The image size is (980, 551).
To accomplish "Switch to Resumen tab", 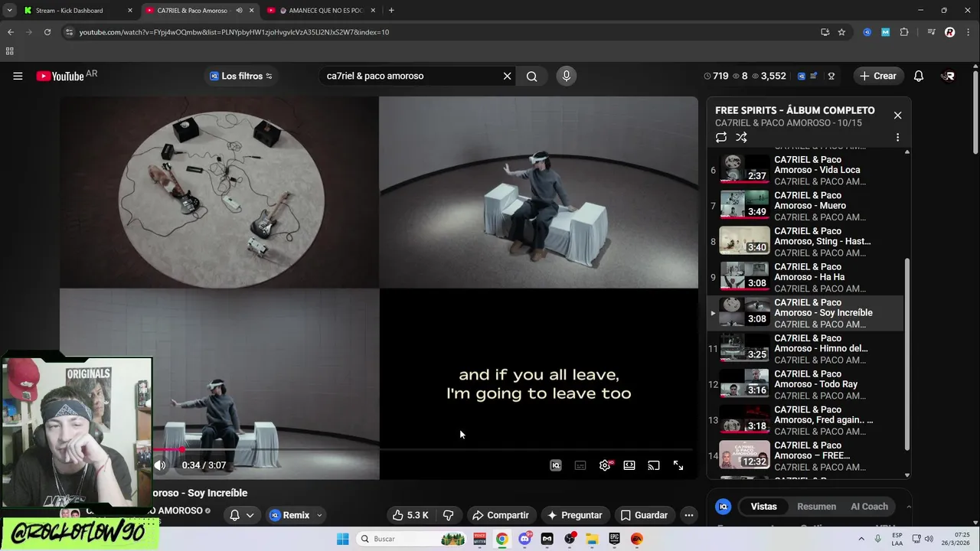I will (817, 507).
